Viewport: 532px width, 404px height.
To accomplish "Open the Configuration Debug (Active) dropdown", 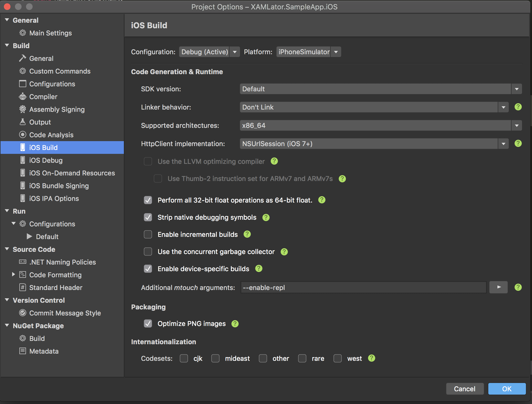I will coord(209,52).
